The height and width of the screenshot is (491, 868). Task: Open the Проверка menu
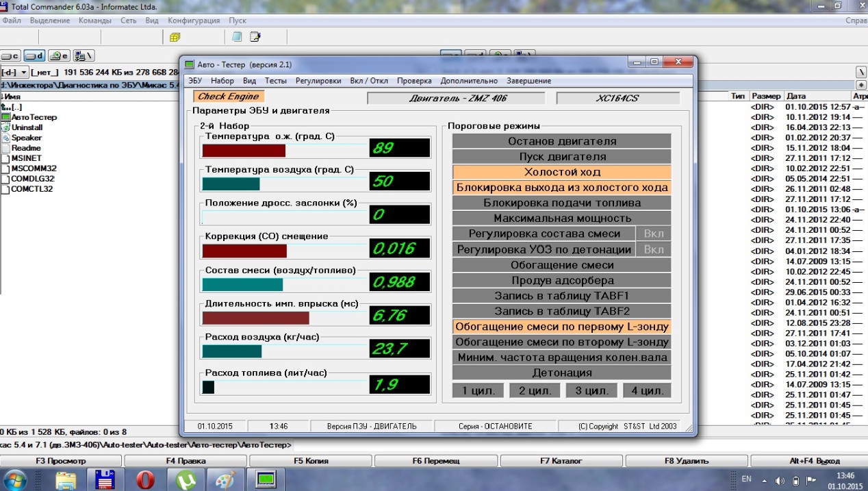point(415,81)
